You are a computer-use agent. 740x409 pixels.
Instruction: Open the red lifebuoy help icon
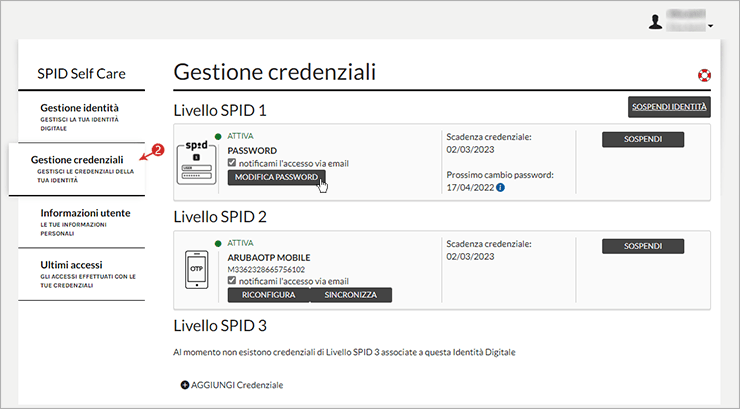click(704, 75)
